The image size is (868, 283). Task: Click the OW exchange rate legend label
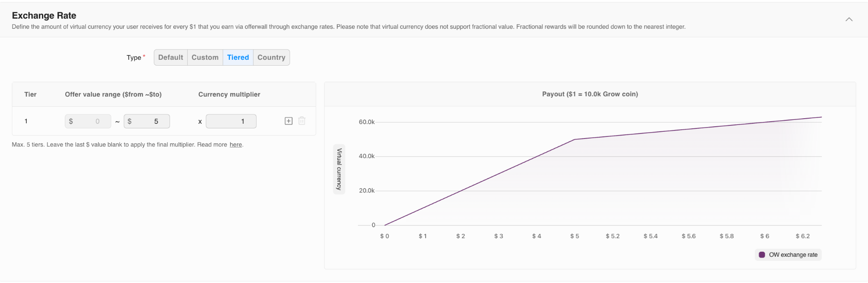[793, 255]
